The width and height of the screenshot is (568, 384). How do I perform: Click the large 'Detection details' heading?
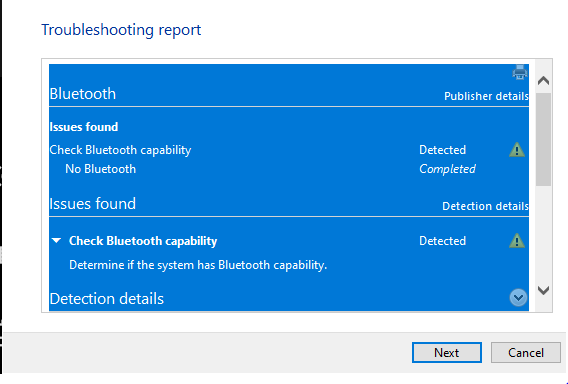[x=106, y=299]
